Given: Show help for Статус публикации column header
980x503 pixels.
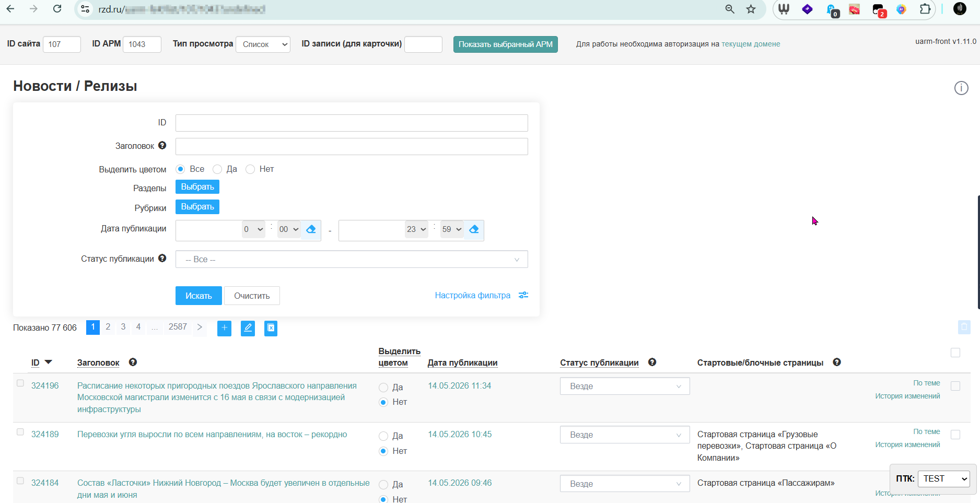Looking at the screenshot, I should click(x=652, y=362).
